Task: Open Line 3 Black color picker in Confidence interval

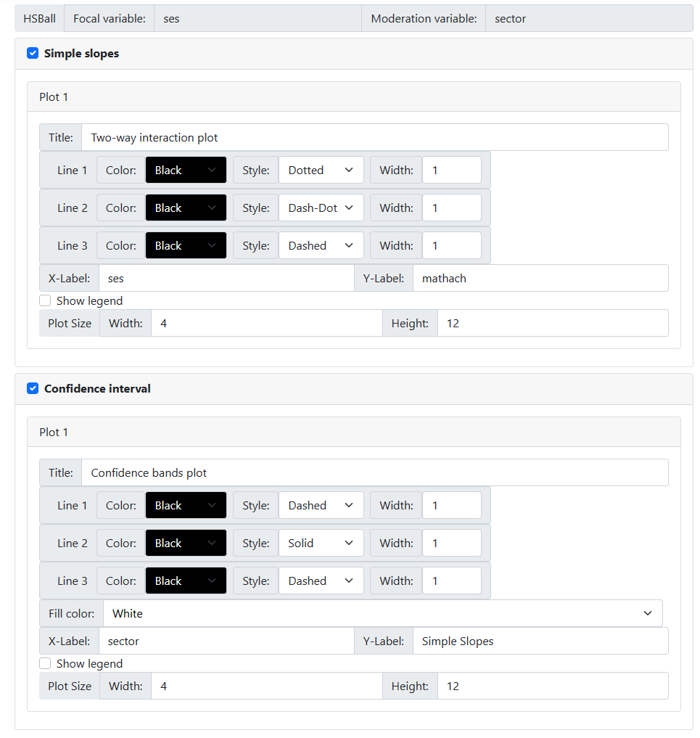Action: tap(186, 581)
